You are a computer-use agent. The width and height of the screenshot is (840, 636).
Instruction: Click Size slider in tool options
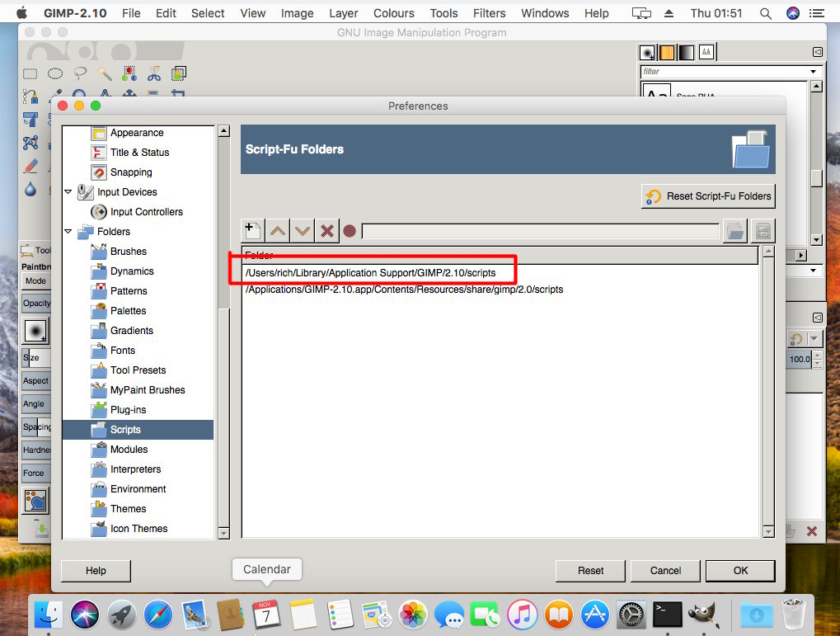tap(36, 358)
